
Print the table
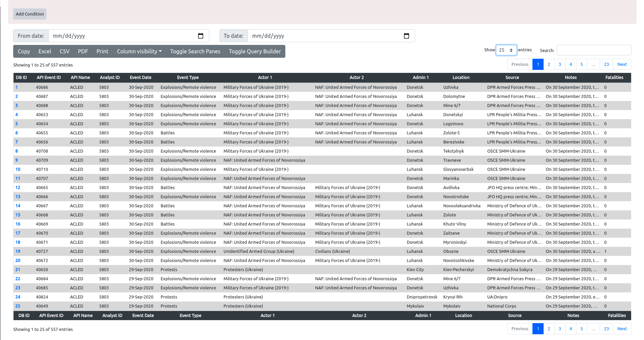(x=102, y=51)
